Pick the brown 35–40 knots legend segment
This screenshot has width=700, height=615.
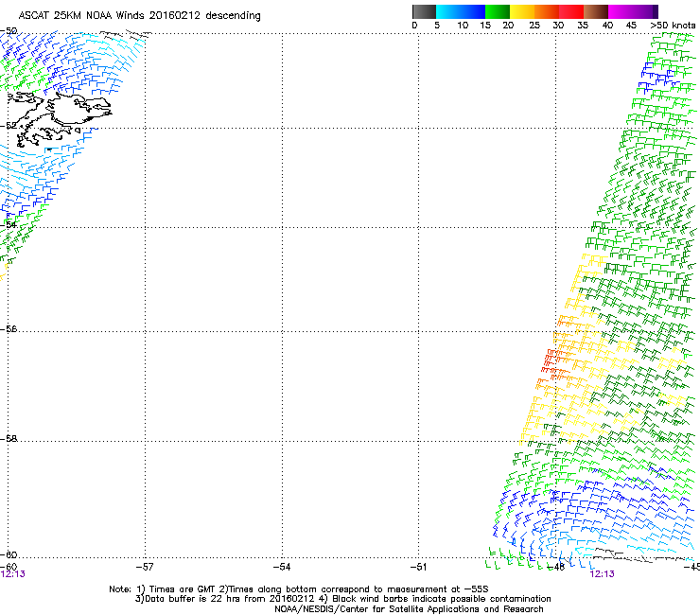pos(596,11)
